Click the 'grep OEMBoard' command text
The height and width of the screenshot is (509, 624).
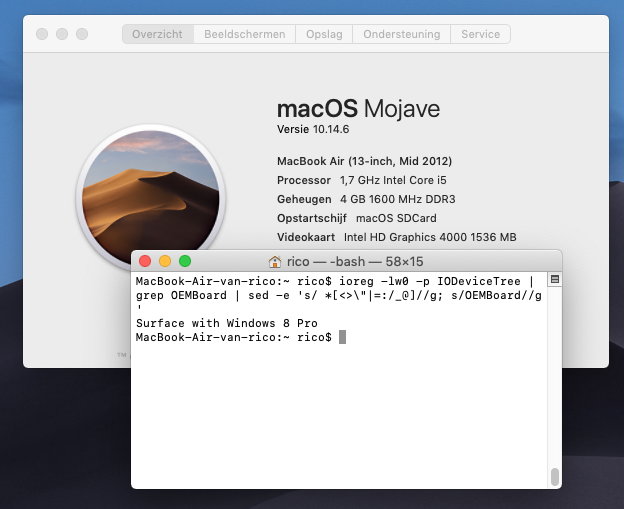(181, 295)
